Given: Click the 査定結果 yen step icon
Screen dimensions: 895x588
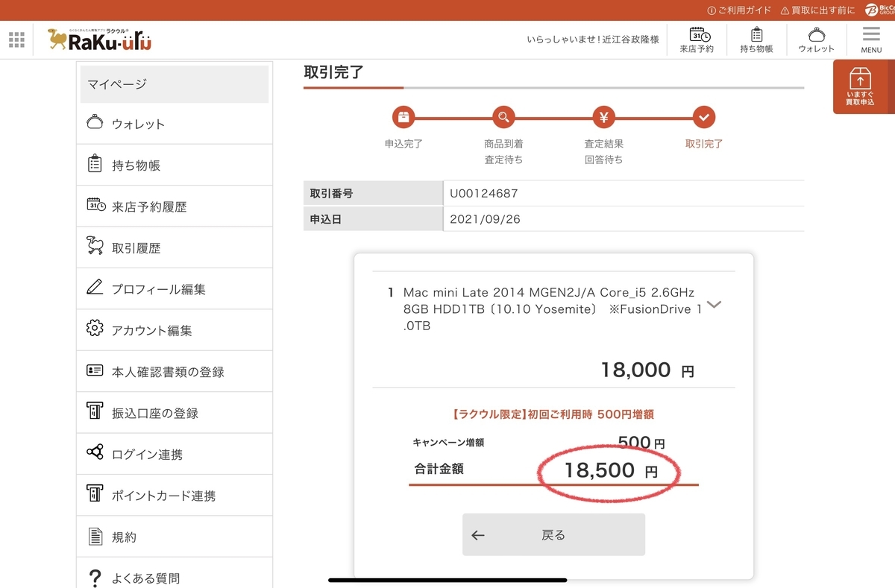Looking at the screenshot, I should 604,117.
